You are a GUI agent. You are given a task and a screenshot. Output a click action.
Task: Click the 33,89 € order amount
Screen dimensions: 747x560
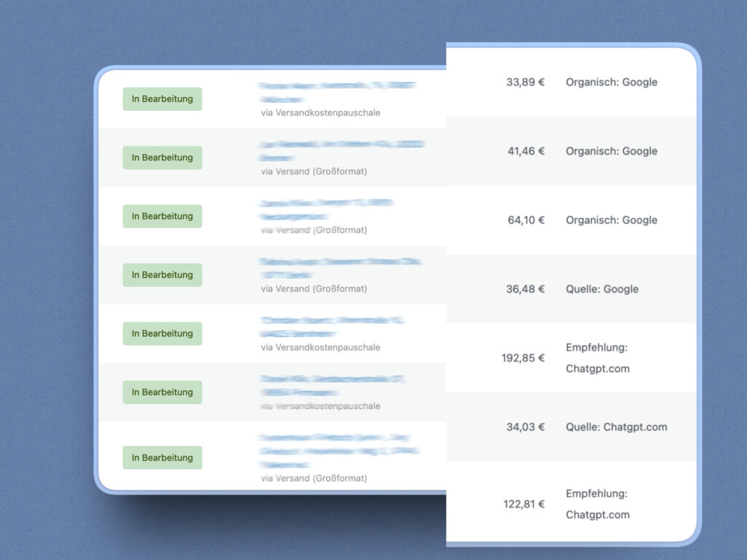click(525, 82)
